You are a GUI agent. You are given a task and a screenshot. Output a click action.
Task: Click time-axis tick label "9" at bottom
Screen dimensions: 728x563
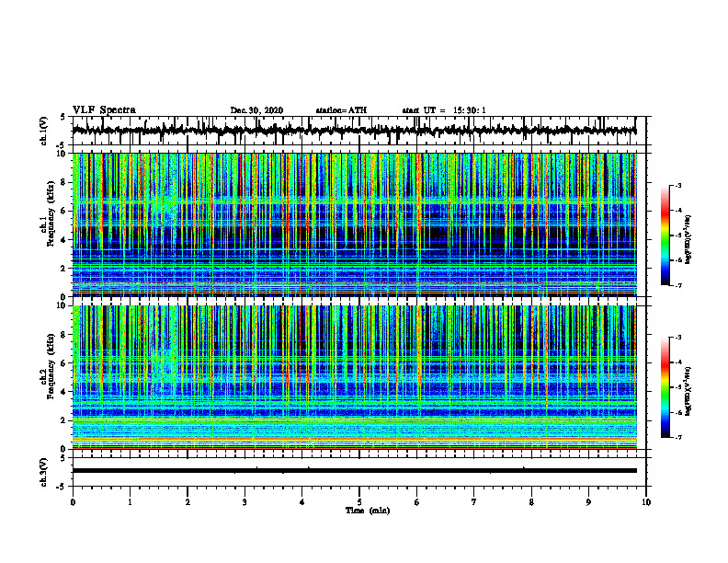588,502
